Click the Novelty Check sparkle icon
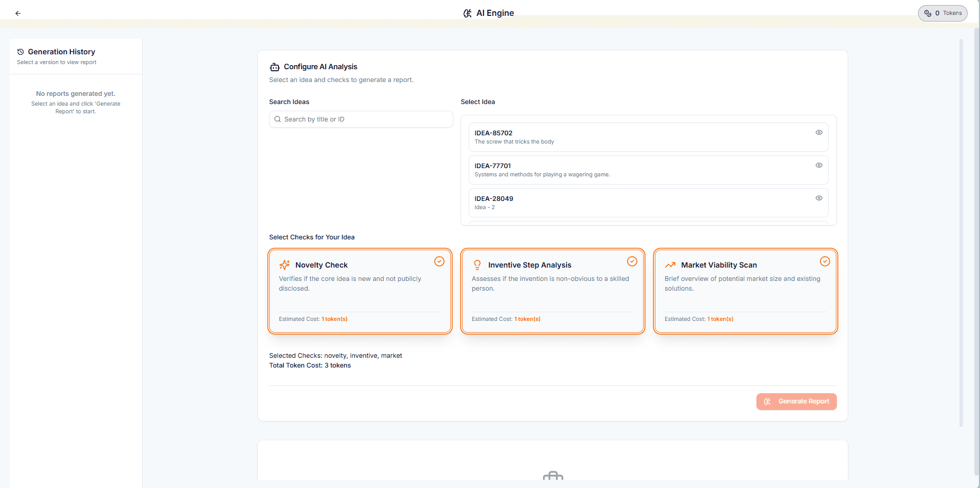This screenshot has width=980, height=488. (x=285, y=265)
